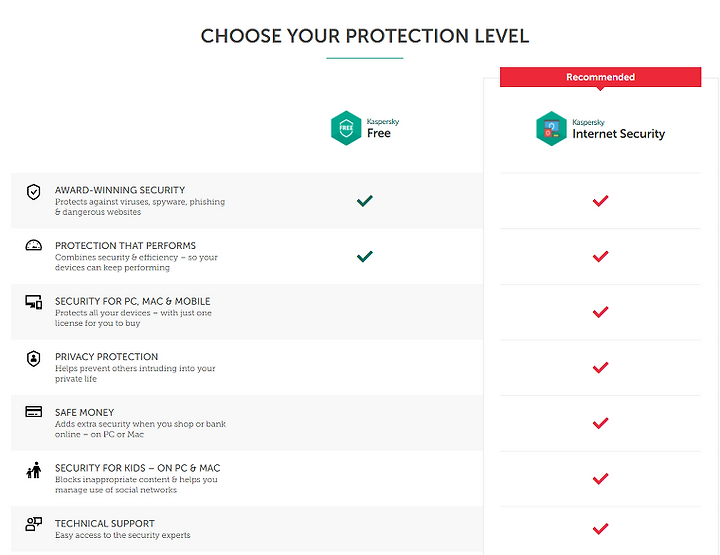The height and width of the screenshot is (555, 720).
Task: Click the red Recommended banner
Action: click(600, 77)
